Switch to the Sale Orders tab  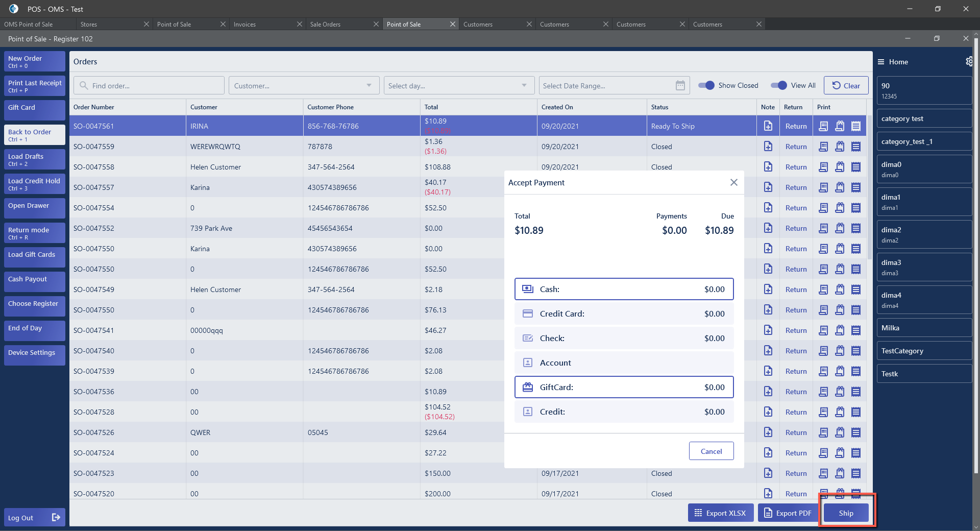[325, 25]
